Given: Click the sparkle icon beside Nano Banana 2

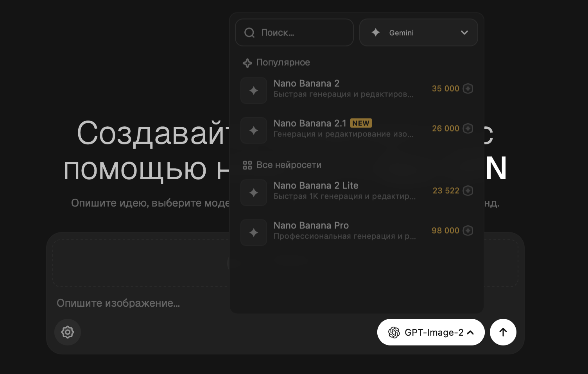Looking at the screenshot, I should pyautogui.click(x=254, y=90).
